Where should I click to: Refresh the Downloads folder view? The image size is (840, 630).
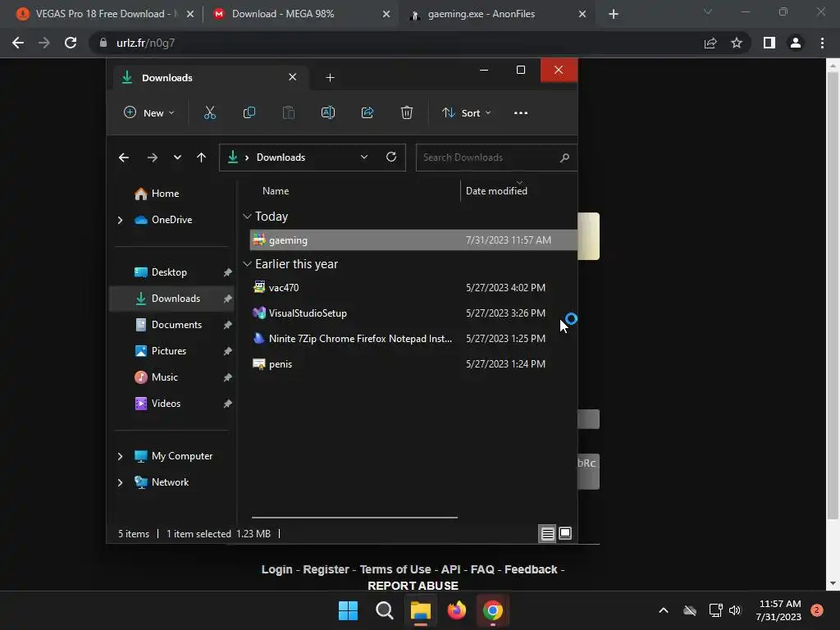pos(391,157)
